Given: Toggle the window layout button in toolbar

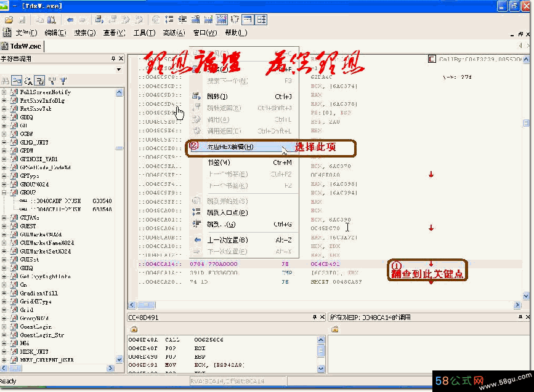Looking at the screenshot, I should pyautogui.click(x=248, y=20).
